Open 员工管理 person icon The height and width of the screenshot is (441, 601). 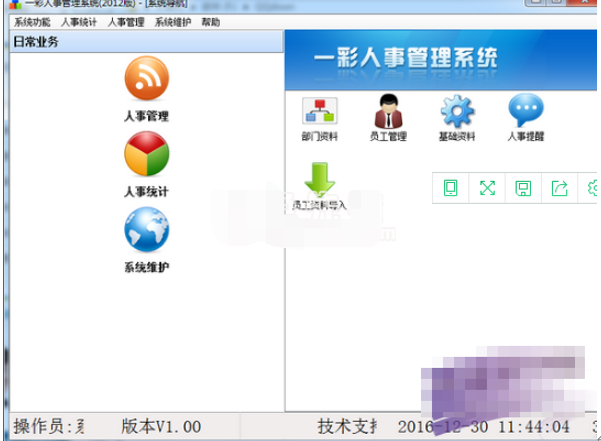coord(388,111)
